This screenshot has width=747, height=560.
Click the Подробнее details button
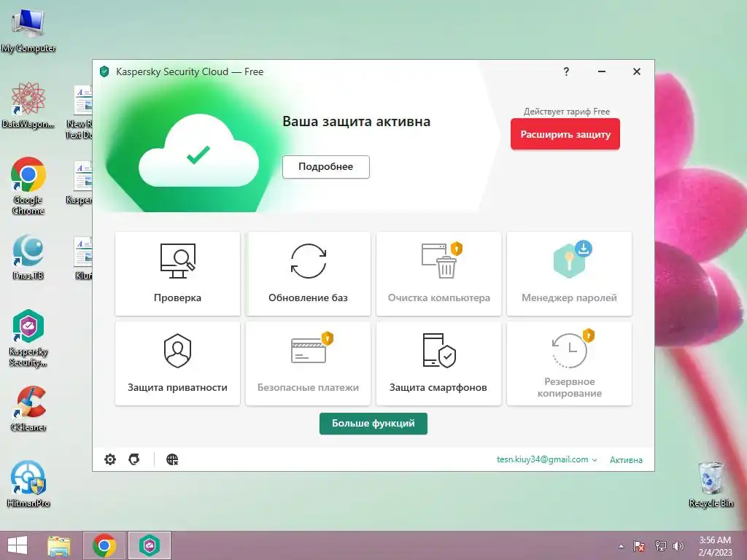pos(326,167)
